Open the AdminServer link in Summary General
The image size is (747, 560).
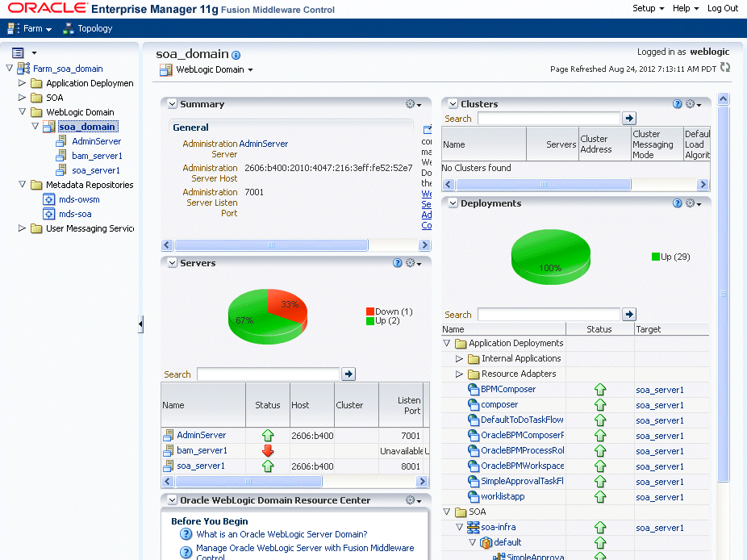click(x=264, y=144)
